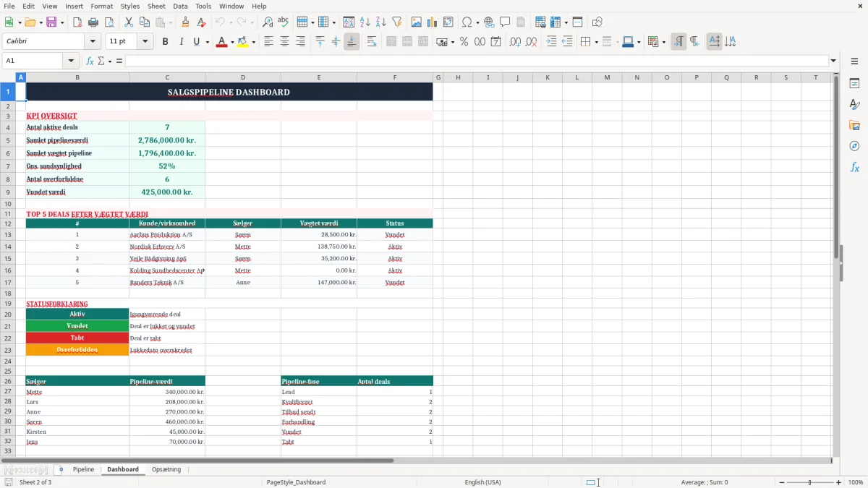Cut the selection with scissors icon

point(128,22)
